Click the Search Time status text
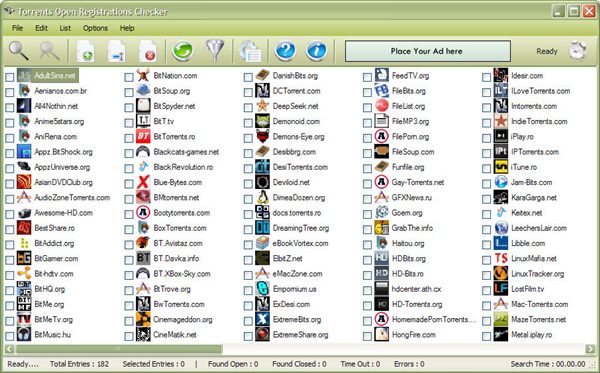 [548, 364]
